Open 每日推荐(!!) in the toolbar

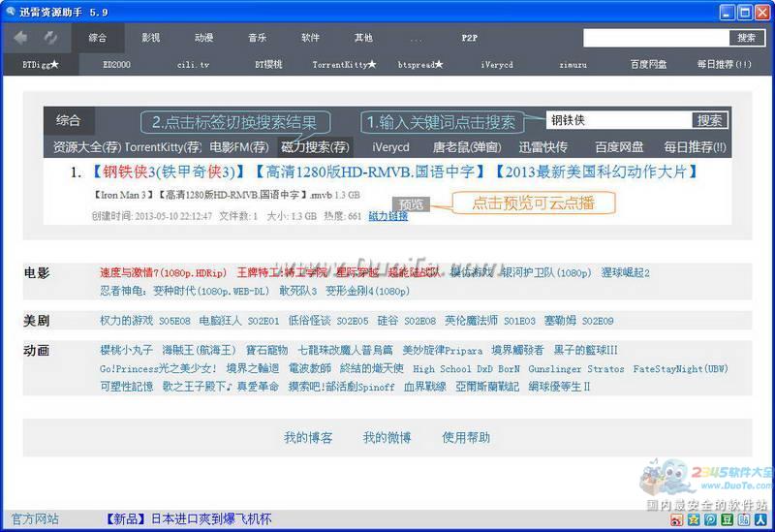724,64
